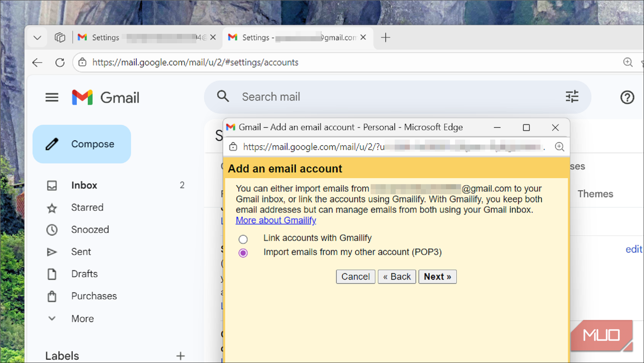
Task: Click the edit link in settings
Action: point(634,249)
